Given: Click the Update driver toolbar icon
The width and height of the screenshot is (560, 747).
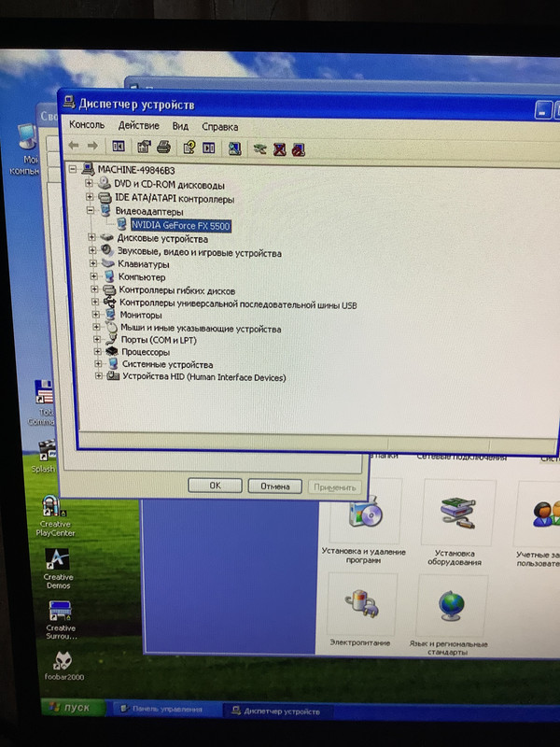Looking at the screenshot, I should coord(259,149).
